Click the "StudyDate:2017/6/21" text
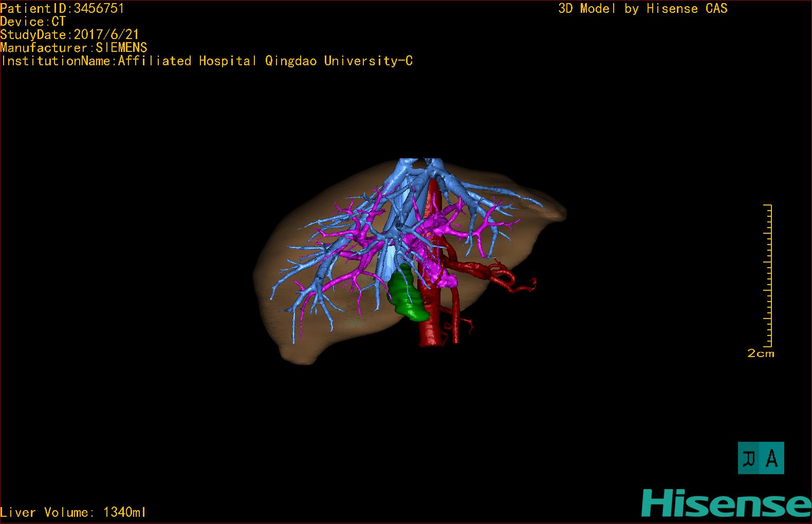 [70, 34]
